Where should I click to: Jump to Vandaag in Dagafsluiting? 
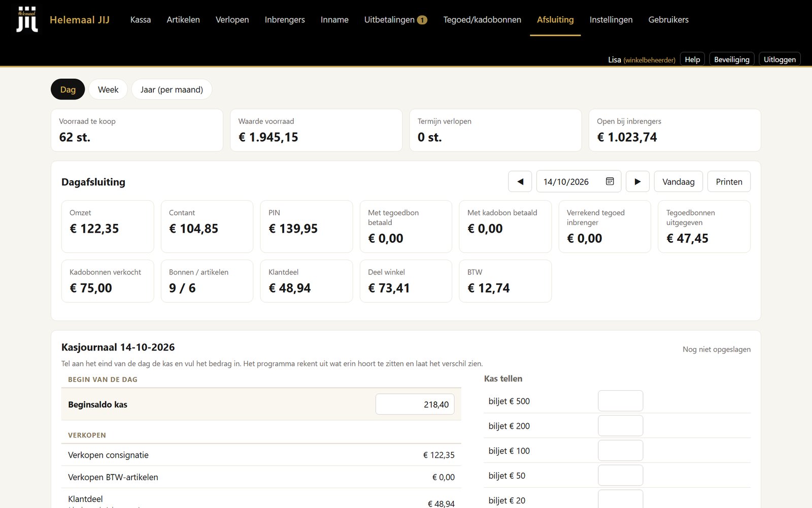pos(679,181)
